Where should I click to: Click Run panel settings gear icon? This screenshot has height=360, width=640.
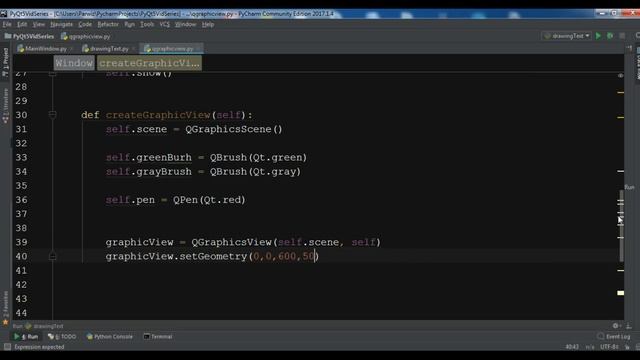coord(616,326)
